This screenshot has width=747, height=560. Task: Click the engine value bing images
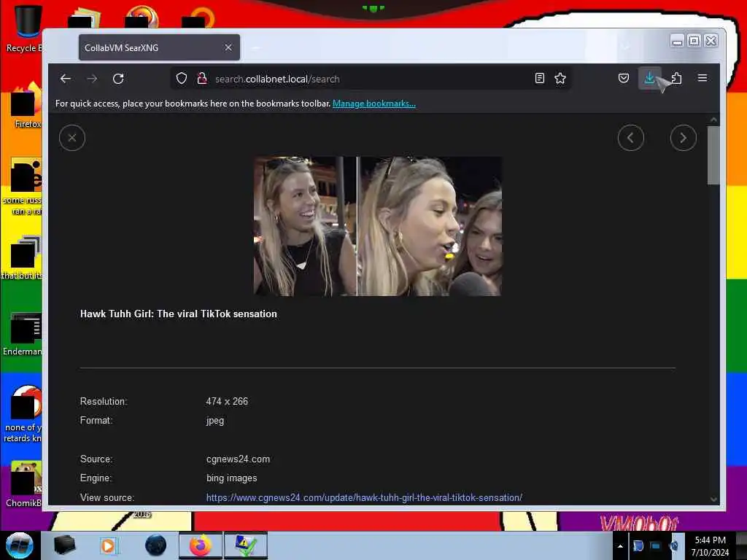231,478
